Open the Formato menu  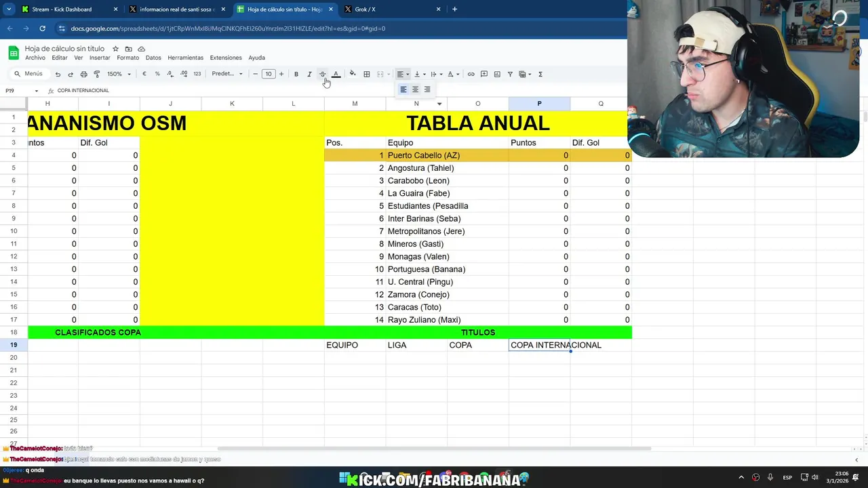click(127, 58)
